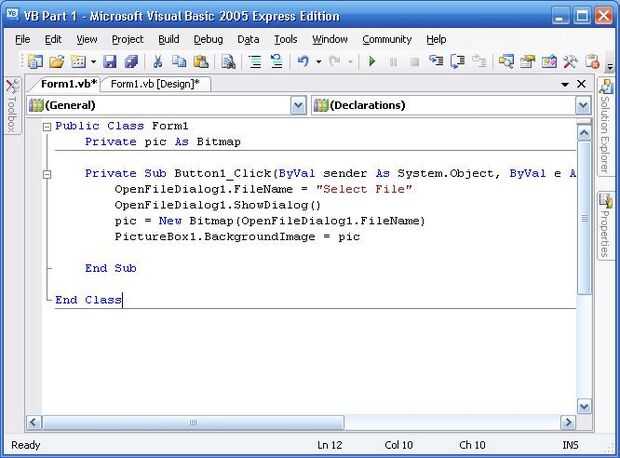Open Properties Window from the toolbar icon
Screen dimensions: 620x458
point(527,62)
